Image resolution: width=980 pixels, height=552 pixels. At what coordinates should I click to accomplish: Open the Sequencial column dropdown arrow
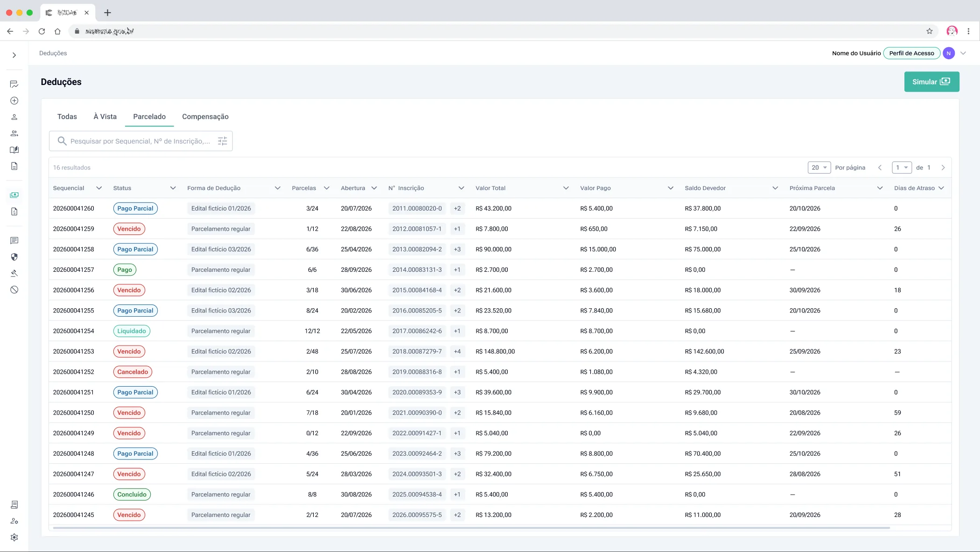coord(99,188)
